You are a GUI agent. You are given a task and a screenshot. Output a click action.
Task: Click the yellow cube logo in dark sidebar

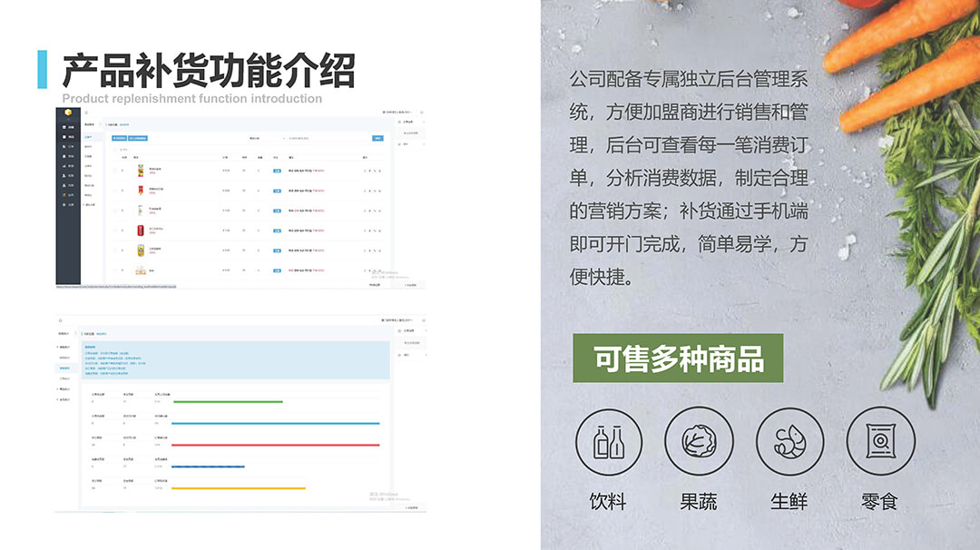pos(67,113)
